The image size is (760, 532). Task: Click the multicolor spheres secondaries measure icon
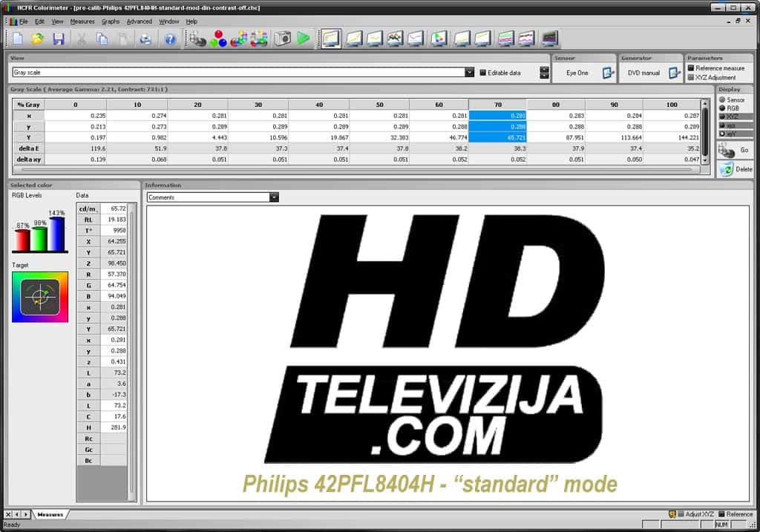(x=238, y=39)
